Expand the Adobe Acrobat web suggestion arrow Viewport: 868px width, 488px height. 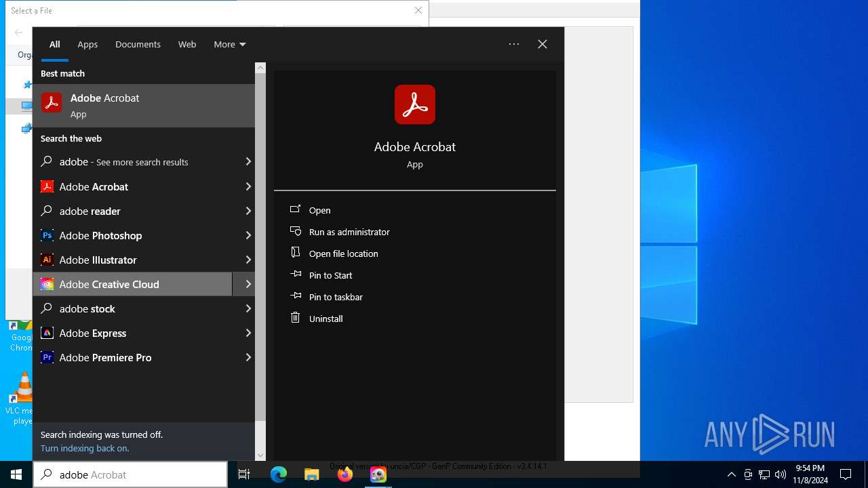click(248, 186)
